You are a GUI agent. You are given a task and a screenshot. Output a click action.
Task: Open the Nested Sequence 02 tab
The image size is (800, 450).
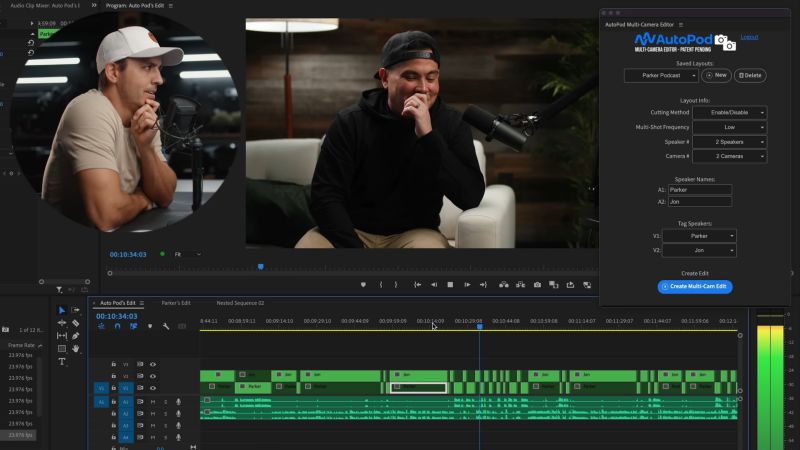240,303
